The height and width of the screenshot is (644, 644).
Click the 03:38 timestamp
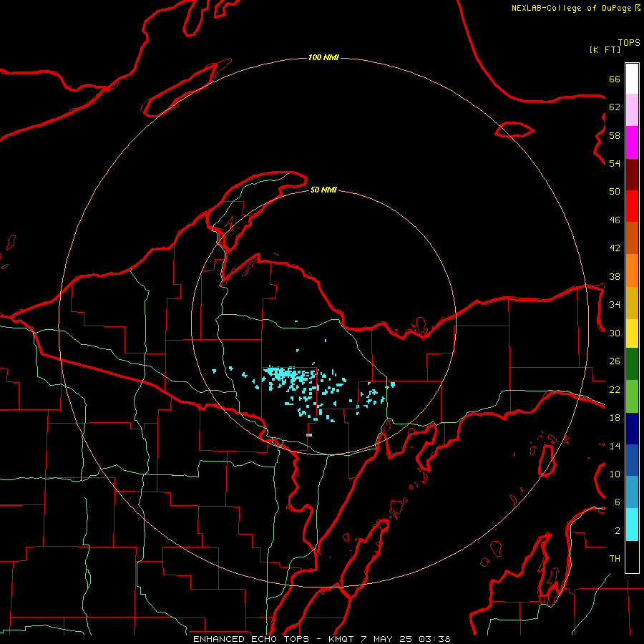pos(434,639)
